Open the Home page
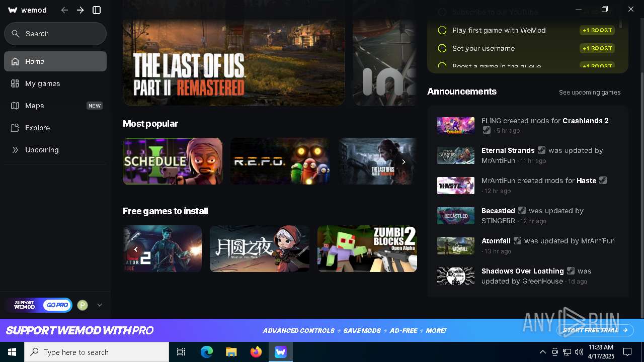This screenshot has width=644, height=362. click(55, 61)
